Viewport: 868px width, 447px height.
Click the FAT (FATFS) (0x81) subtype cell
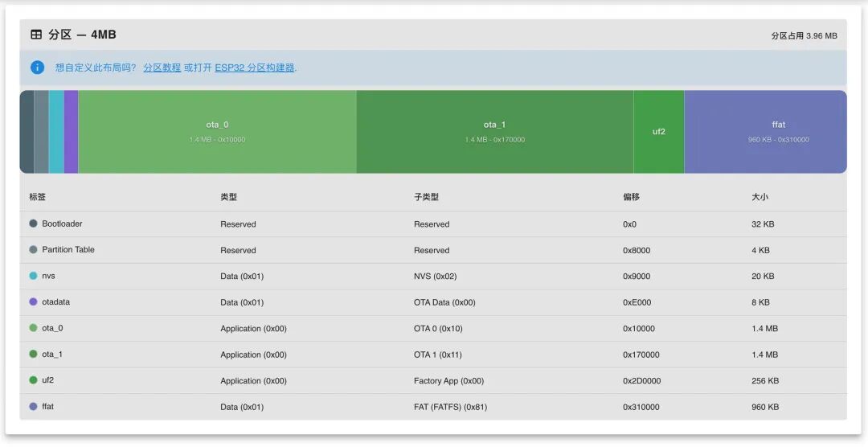tap(451, 407)
